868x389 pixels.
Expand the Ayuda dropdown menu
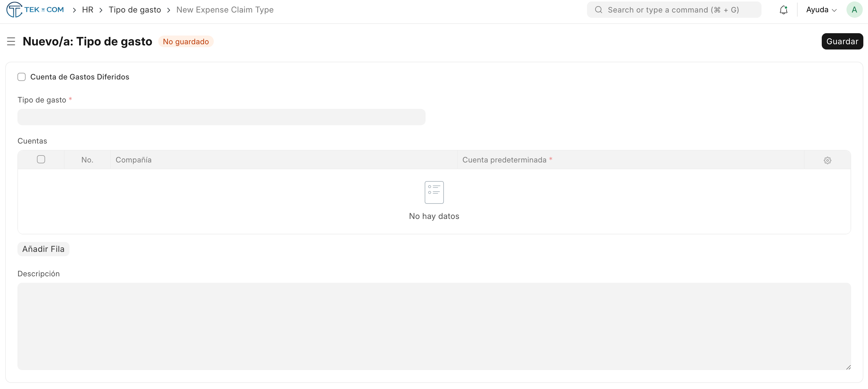click(821, 10)
